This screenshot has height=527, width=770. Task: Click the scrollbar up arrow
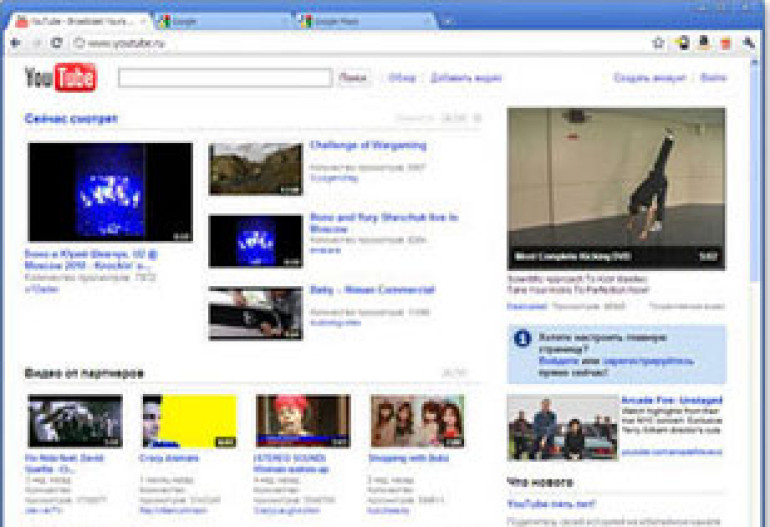coord(755,62)
